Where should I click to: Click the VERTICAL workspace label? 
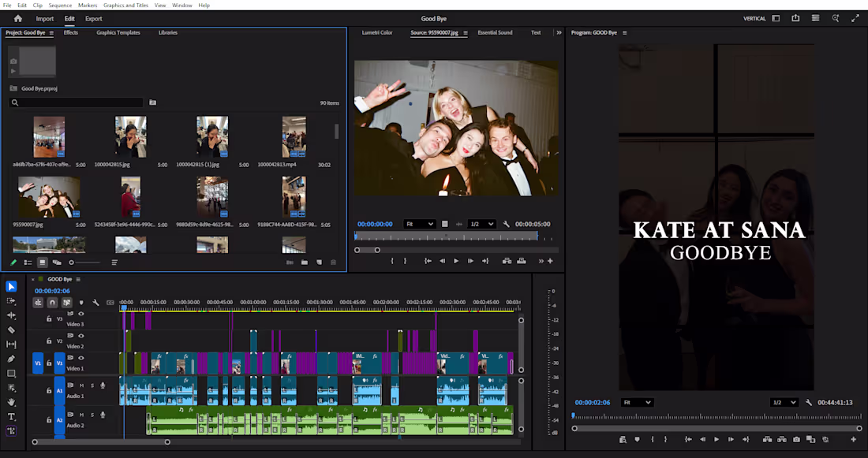tap(754, 18)
